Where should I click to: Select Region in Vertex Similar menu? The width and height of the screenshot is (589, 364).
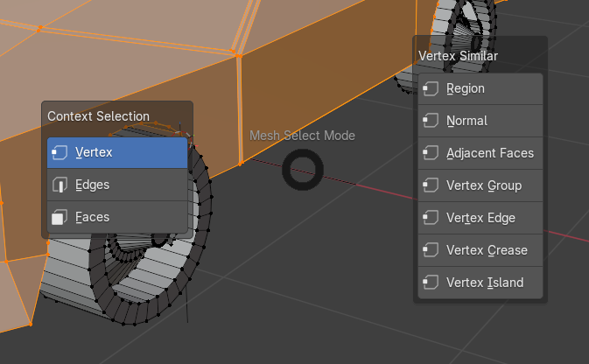tap(480, 88)
